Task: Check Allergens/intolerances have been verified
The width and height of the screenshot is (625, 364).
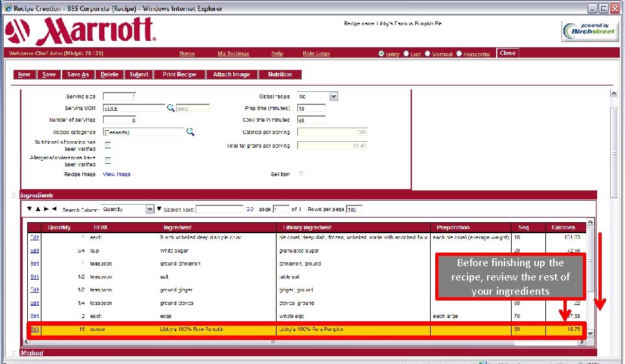Action: (108, 160)
